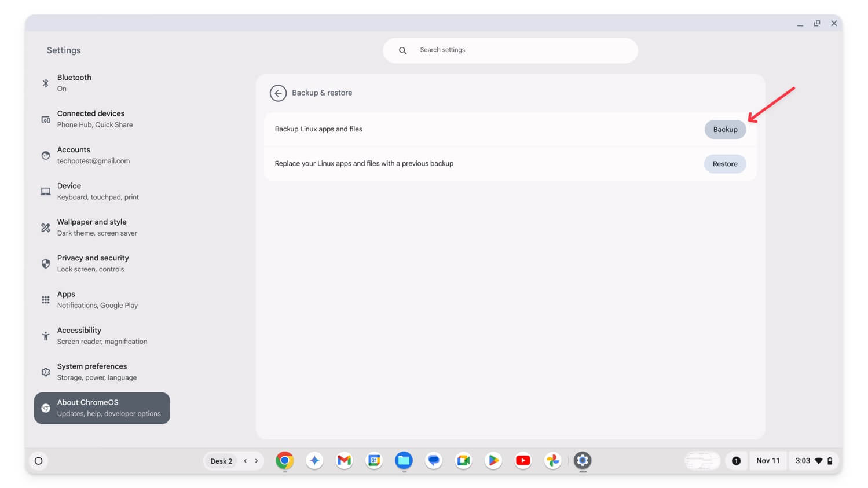Image resolution: width=868 pixels, height=488 pixels.
Task: Click the Bluetooth icon in the sidebar
Action: (46, 83)
